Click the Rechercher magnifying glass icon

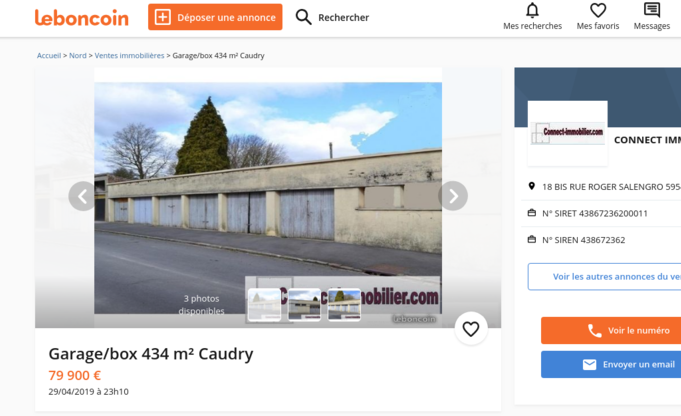pyautogui.click(x=303, y=17)
